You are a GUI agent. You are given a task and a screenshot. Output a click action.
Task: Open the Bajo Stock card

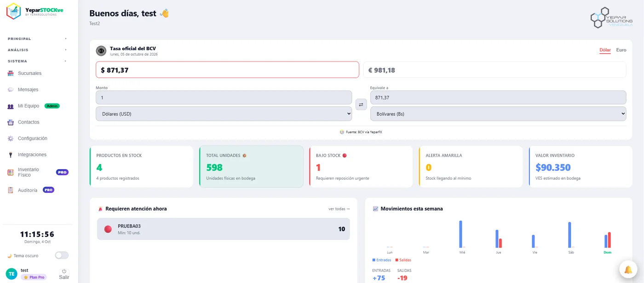[361, 167]
